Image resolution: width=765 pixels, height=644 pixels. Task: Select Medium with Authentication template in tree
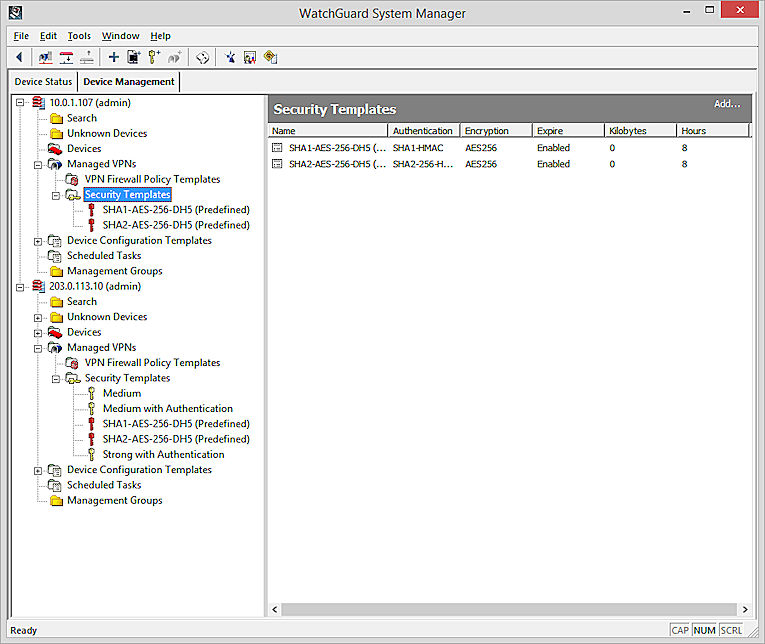pyautogui.click(x=167, y=409)
